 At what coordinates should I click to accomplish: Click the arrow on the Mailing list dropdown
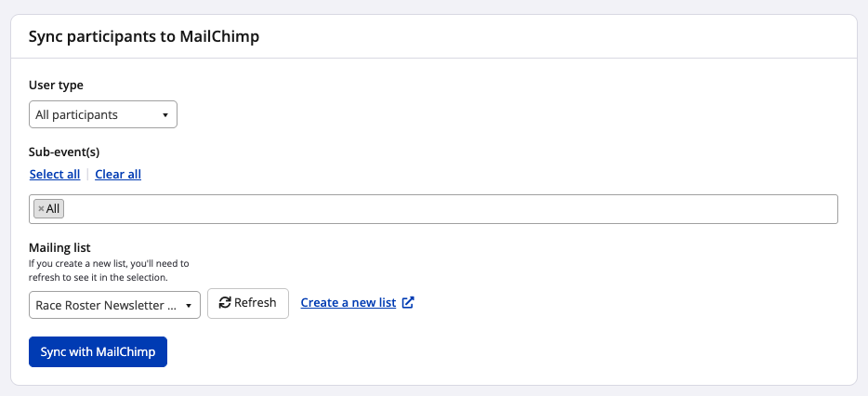(x=189, y=305)
